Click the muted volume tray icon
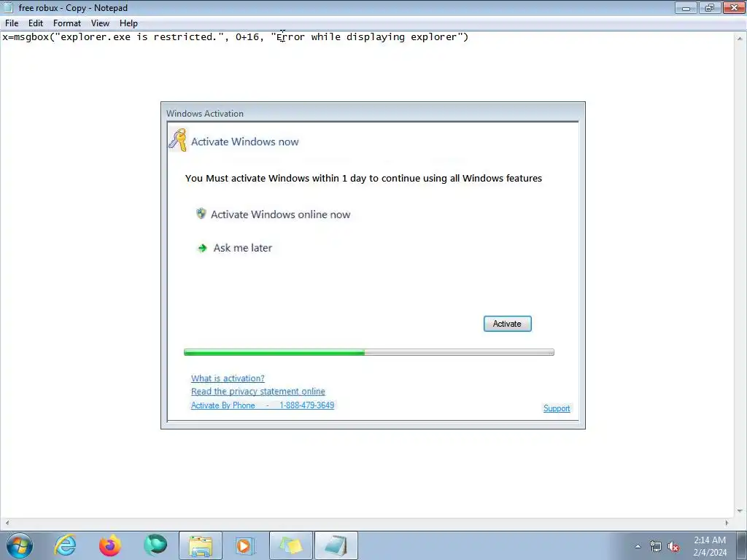Image resolution: width=747 pixels, height=560 pixels. pyautogui.click(x=673, y=547)
